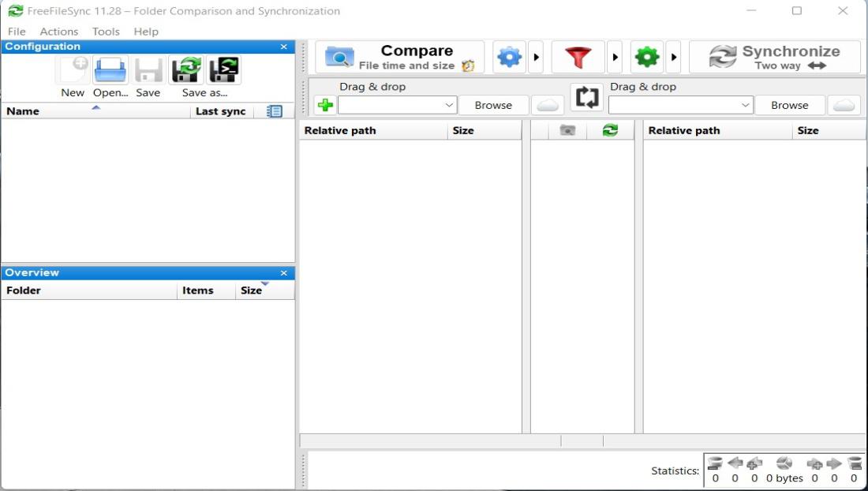Open the File menu

[17, 32]
